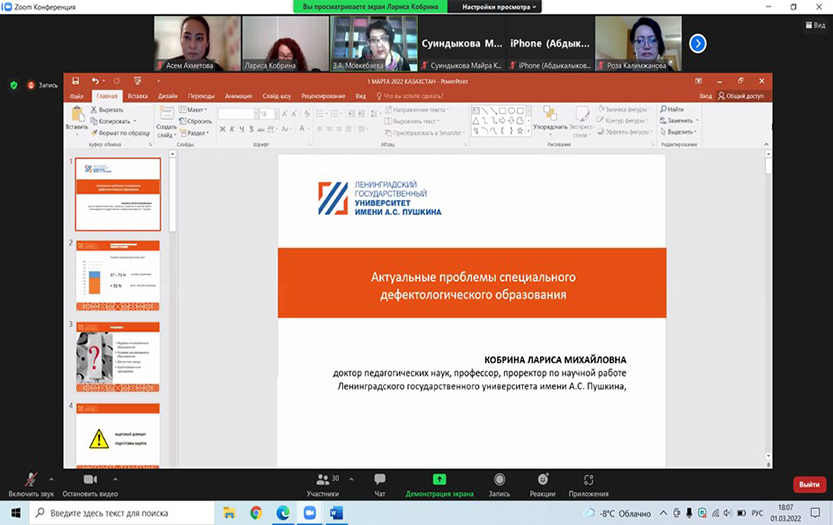Toggle camera with Остановить видео

90,481
